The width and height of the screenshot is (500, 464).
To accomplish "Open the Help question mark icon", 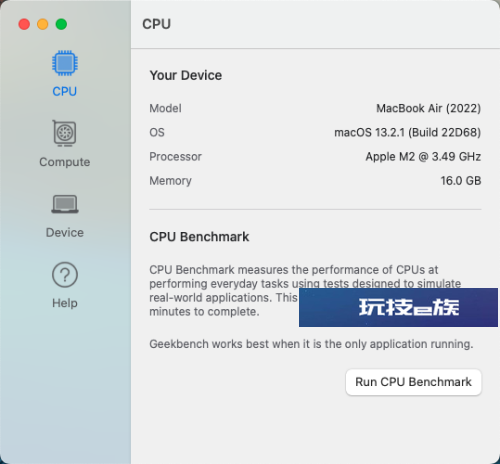I will [x=65, y=275].
